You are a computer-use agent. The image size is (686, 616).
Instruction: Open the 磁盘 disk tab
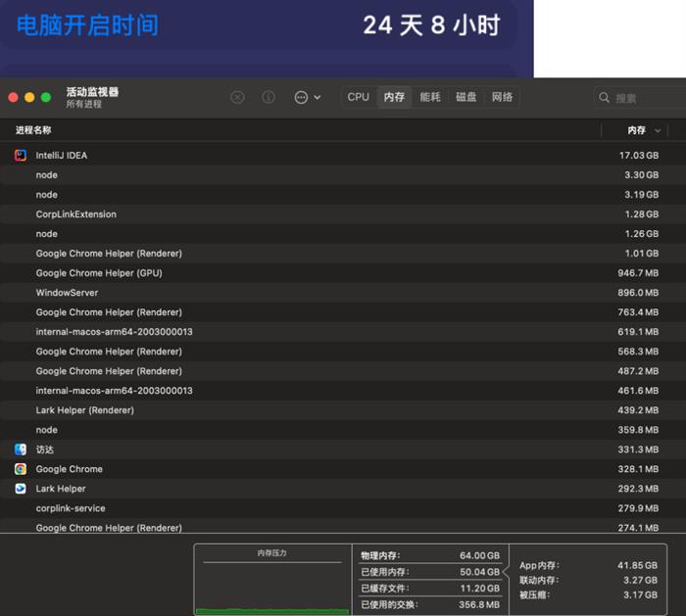[x=465, y=97]
